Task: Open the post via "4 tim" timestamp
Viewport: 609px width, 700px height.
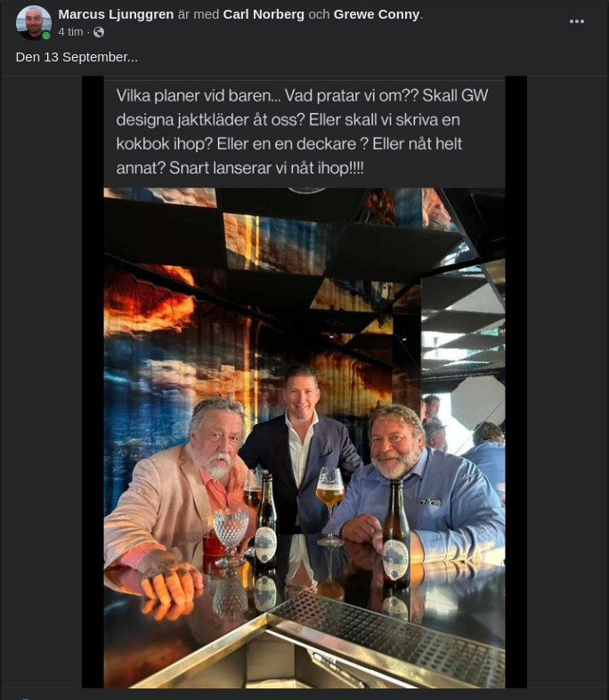Action: click(x=70, y=32)
